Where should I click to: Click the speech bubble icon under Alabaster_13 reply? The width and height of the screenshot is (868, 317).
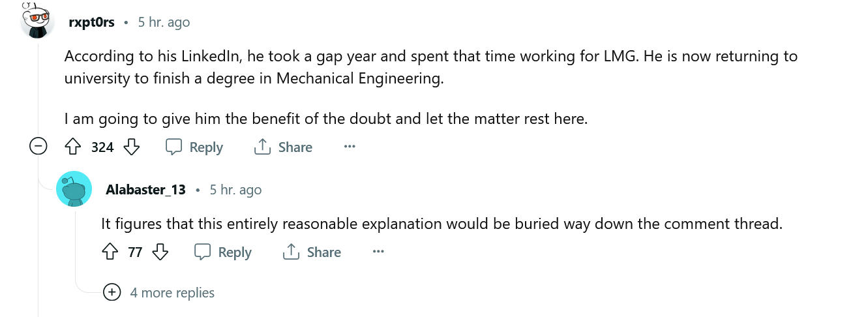202,252
